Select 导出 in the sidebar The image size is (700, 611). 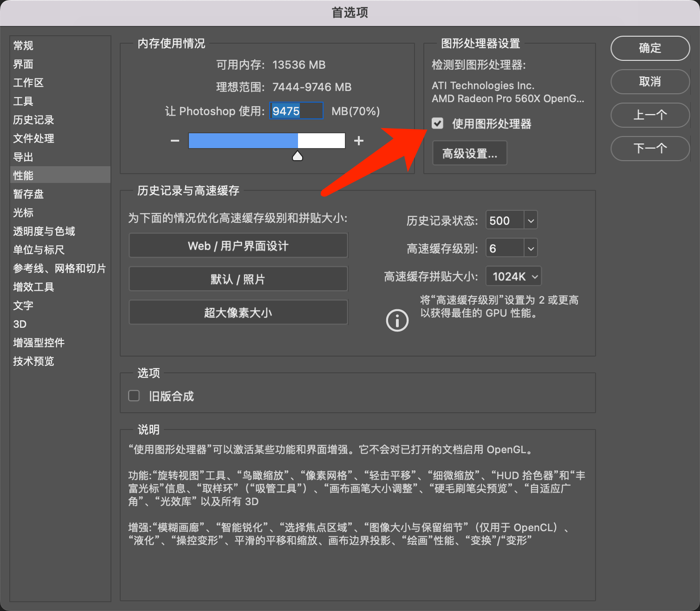tap(60, 157)
